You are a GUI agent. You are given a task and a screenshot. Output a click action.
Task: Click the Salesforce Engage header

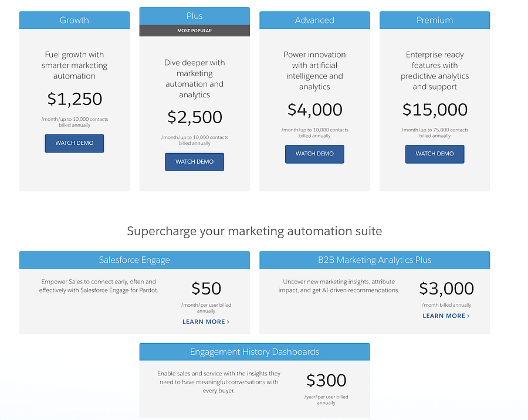pos(134,260)
